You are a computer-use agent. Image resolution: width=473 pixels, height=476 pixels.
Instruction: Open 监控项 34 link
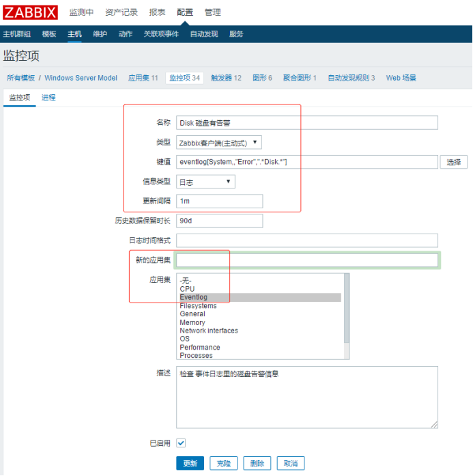click(x=184, y=78)
